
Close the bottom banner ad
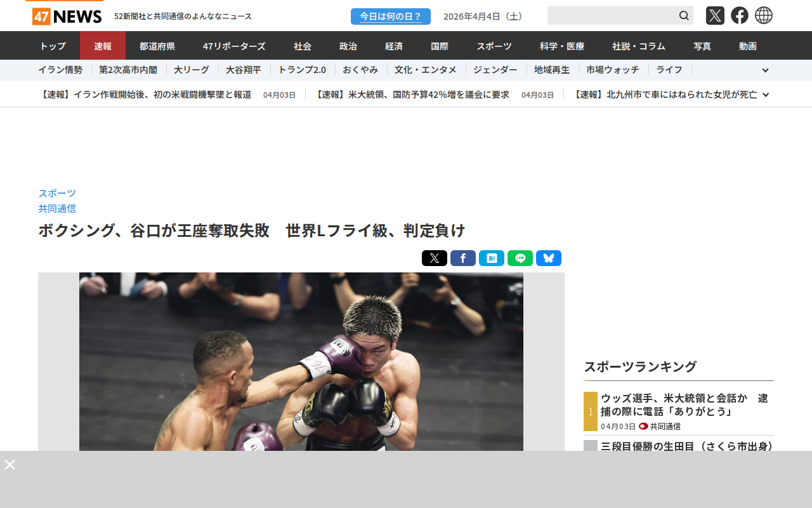click(x=10, y=464)
